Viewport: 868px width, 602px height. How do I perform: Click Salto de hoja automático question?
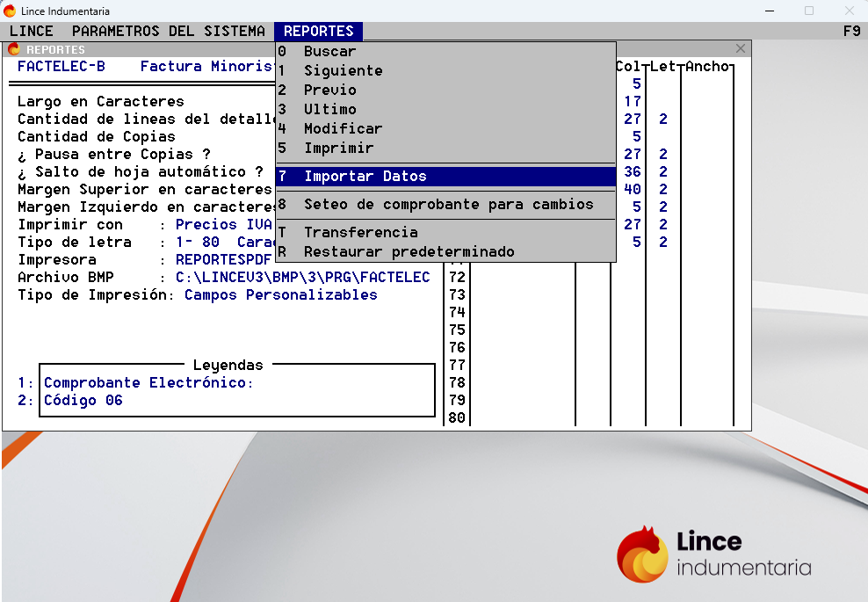[x=140, y=172]
